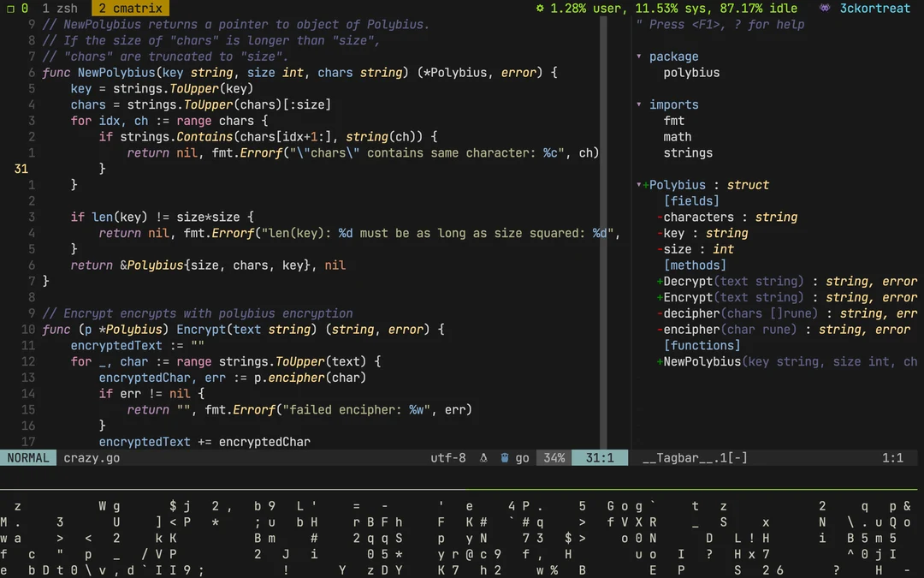Click the utf-8 encoding segment in the statusline
The image size is (924, 578).
447,457
